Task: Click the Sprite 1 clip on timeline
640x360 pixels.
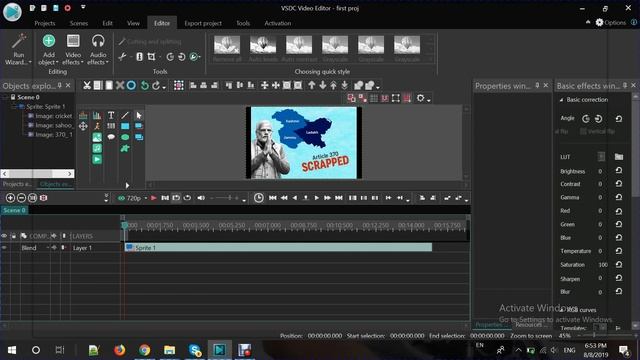Action: pyautogui.click(x=278, y=247)
